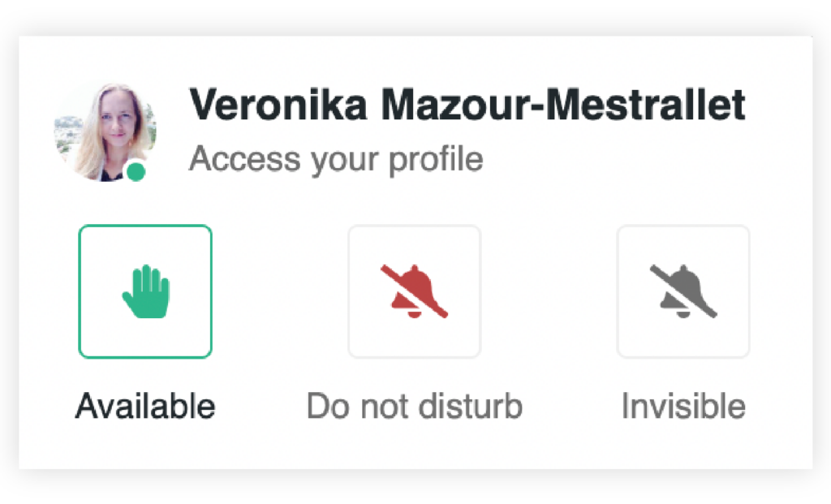Click the "Do not disturb" text label
The image size is (831, 504).
(x=414, y=406)
